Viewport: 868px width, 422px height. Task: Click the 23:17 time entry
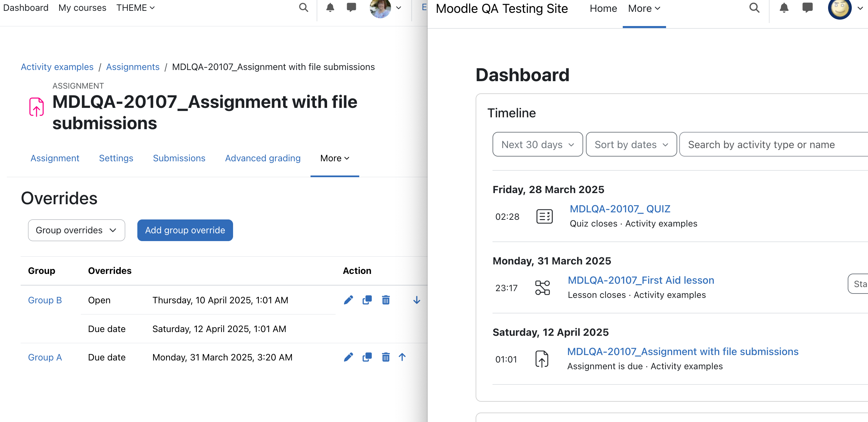click(506, 288)
